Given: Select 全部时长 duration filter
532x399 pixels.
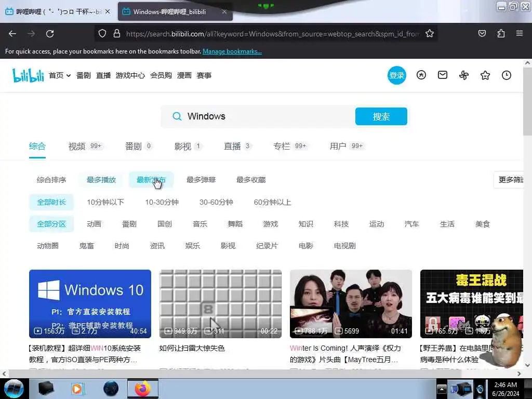Looking at the screenshot, I should [x=51, y=202].
